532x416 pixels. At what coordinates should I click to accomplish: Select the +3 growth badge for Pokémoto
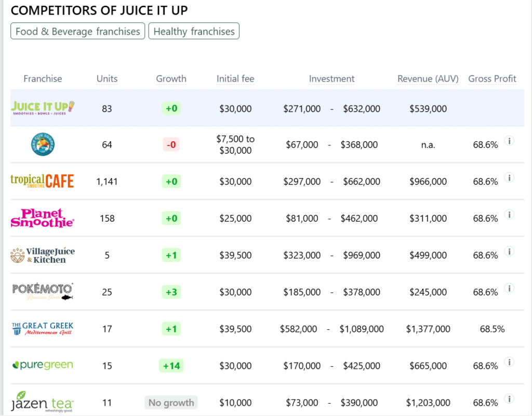coord(171,292)
